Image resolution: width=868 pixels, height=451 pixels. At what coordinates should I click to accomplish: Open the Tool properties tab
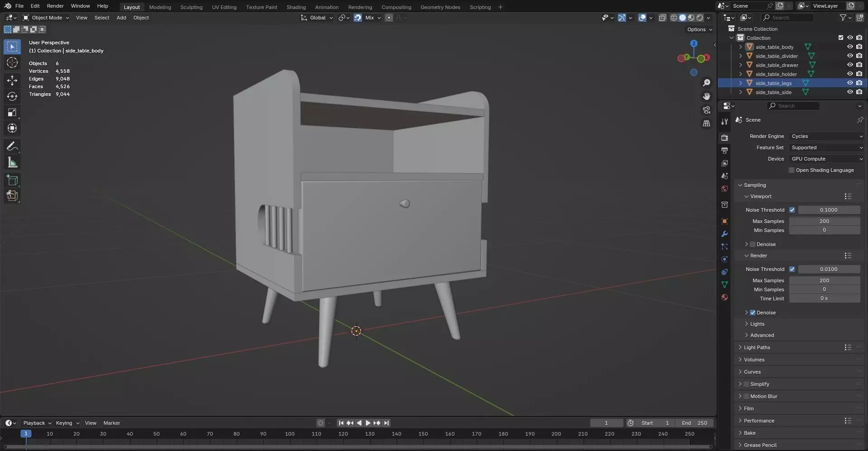click(x=725, y=122)
